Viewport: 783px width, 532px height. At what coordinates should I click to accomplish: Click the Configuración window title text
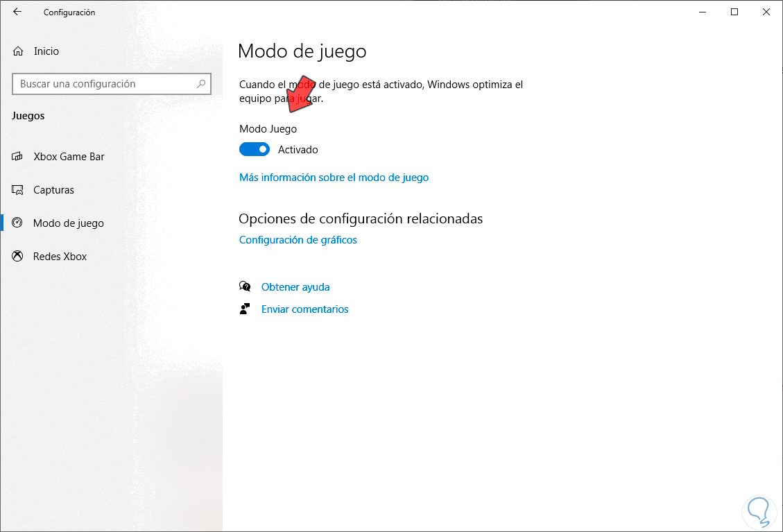69,12
